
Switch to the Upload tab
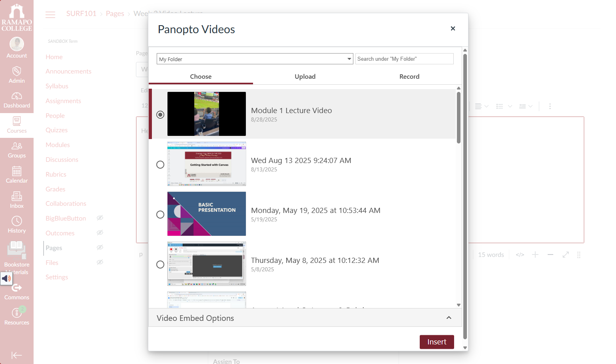tap(305, 76)
